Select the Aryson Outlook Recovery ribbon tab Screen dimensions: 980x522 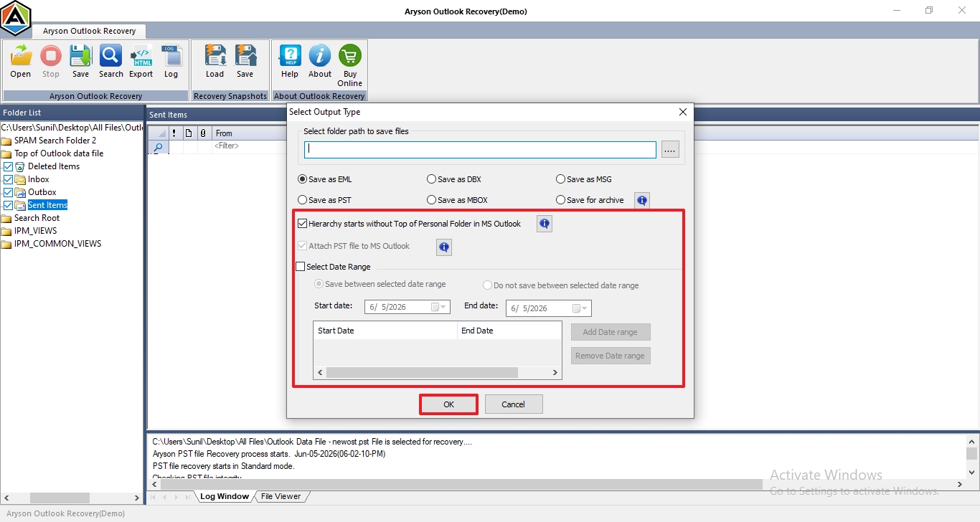tap(90, 32)
